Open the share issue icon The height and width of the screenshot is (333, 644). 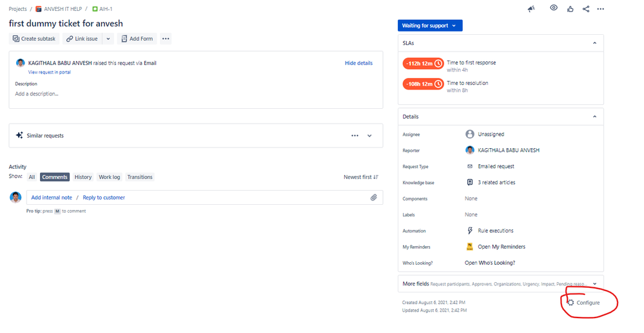tap(586, 8)
